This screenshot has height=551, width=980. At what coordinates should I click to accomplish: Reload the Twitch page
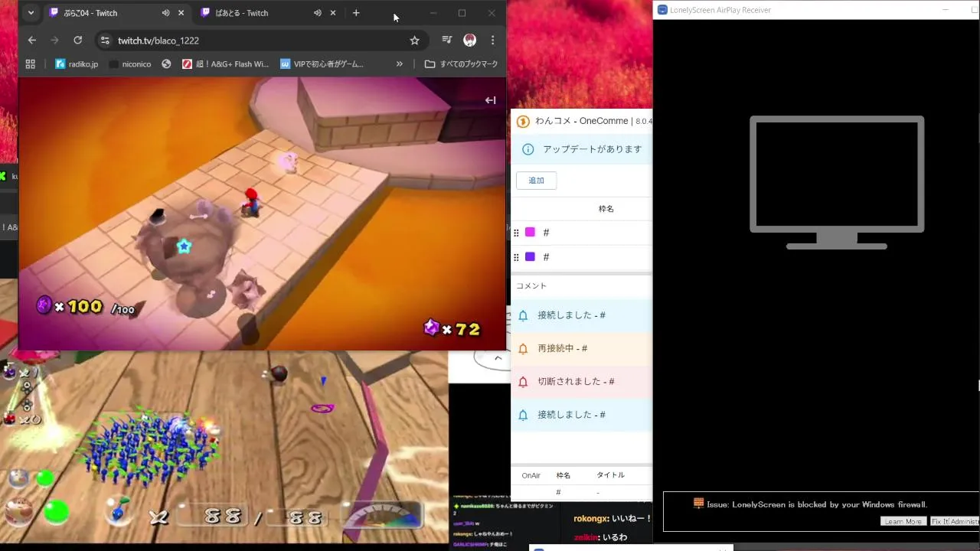[77, 40]
